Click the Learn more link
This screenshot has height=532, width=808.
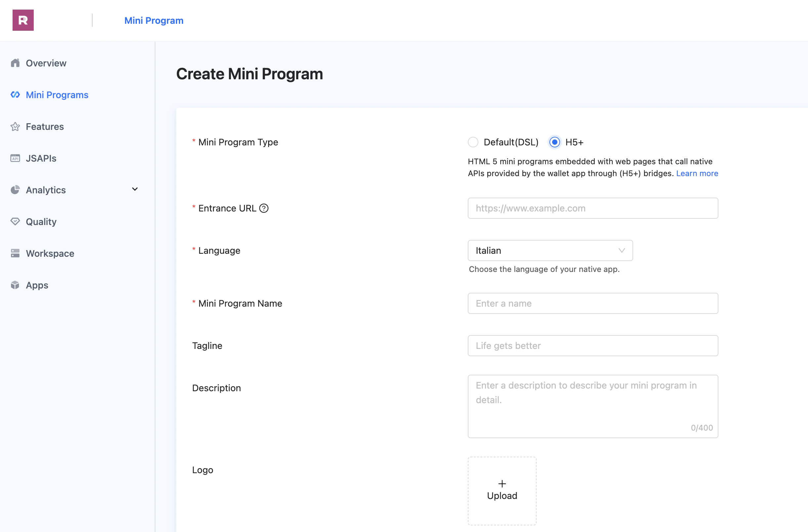697,173
